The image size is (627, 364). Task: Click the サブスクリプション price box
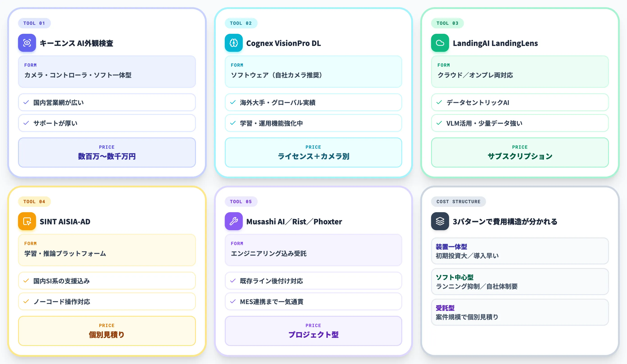pos(520,152)
